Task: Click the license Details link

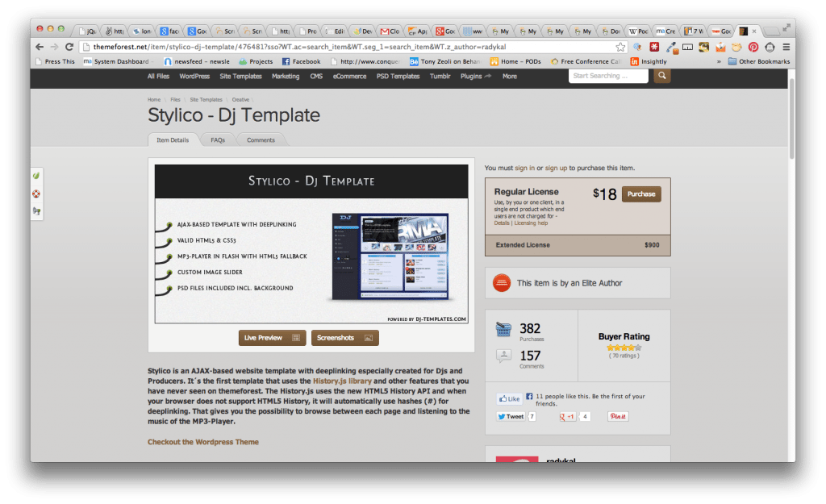Action: click(x=502, y=223)
